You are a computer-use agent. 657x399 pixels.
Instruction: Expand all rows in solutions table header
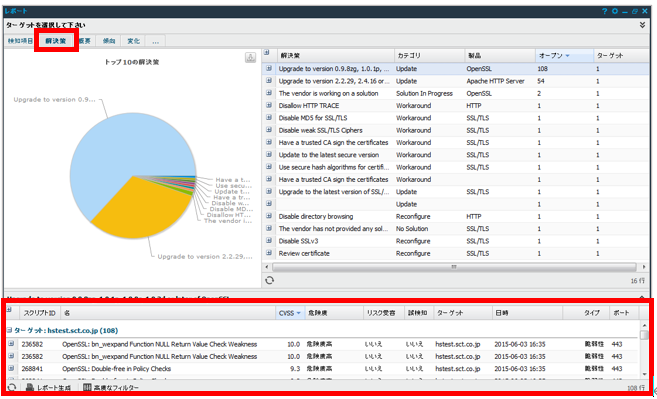tap(266, 53)
